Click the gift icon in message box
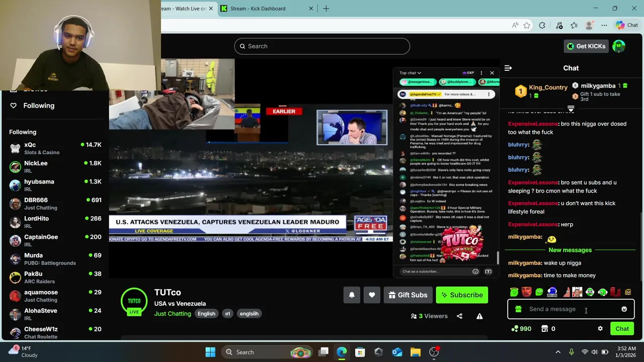The width and height of the screenshot is (644, 362). pos(519,309)
